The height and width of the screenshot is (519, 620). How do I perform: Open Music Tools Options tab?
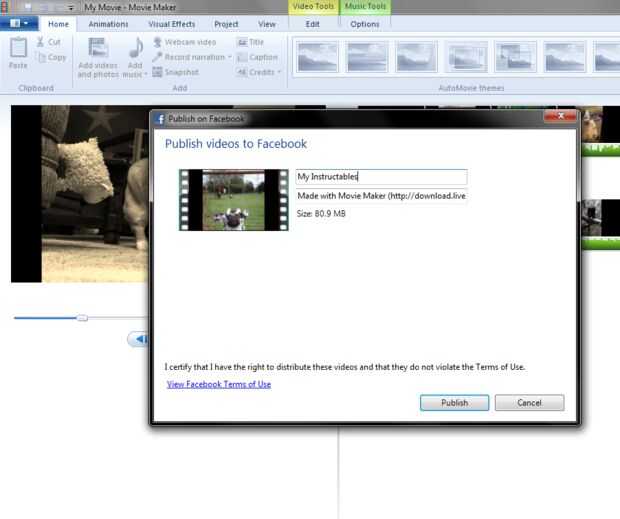pos(365,24)
